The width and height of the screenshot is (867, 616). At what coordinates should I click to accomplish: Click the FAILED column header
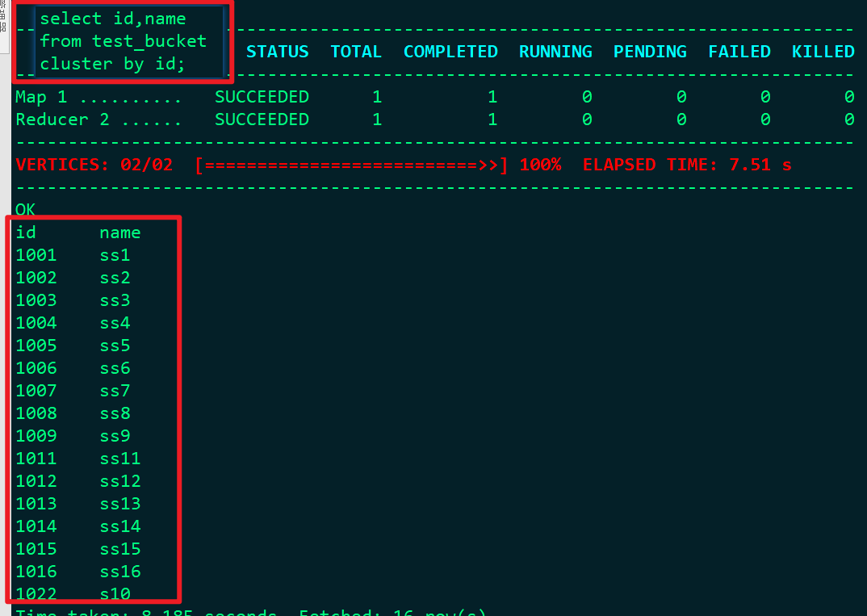click(739, 52)
